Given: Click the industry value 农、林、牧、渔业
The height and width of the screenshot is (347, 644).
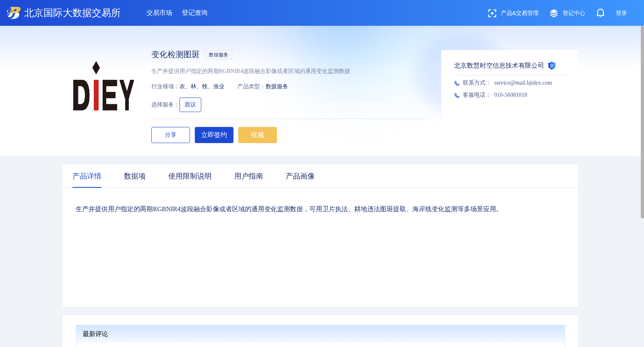Looking at the screenshot, I should point(202,87).
